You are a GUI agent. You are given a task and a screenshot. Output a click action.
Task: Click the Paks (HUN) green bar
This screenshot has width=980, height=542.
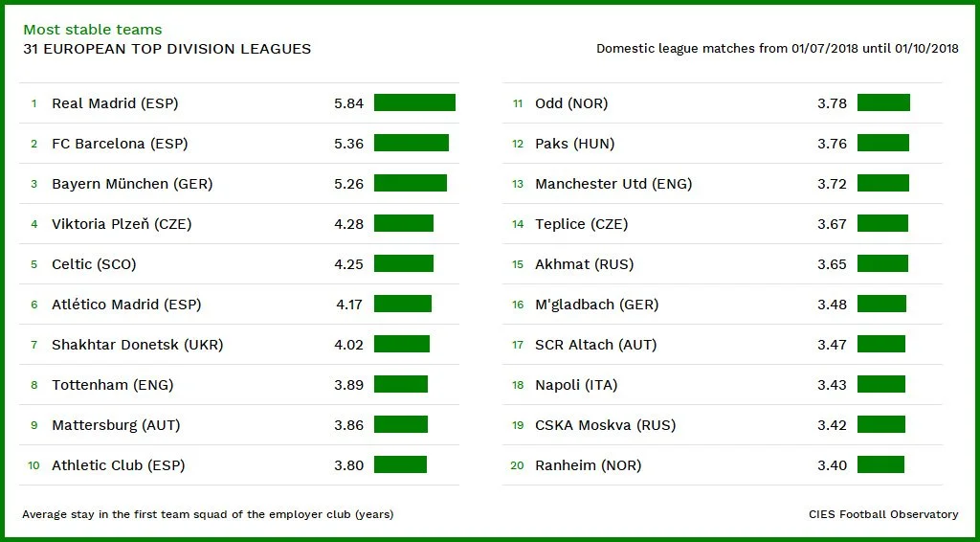click(882, 144)
